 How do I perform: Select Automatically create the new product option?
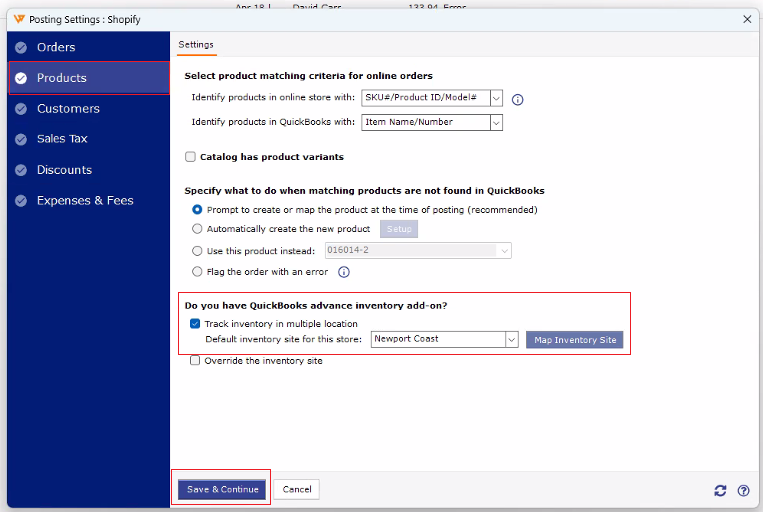click(197, 228)
